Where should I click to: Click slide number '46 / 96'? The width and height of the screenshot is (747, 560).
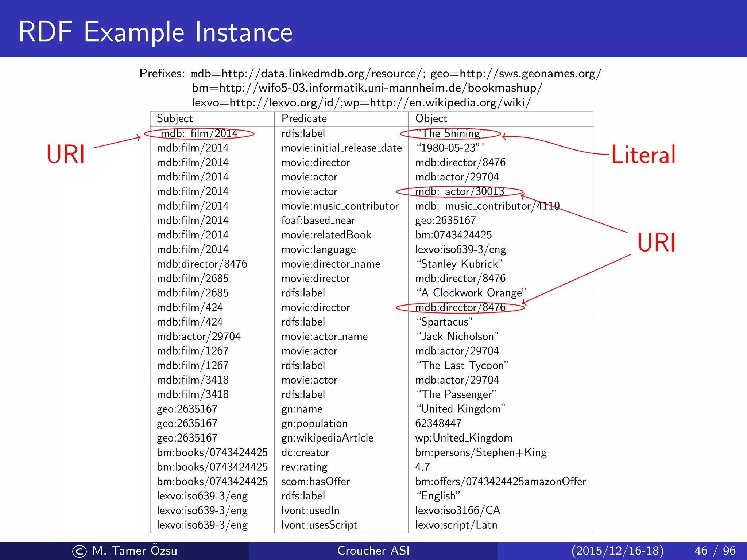pyautogui.click(x=715, y=551)
